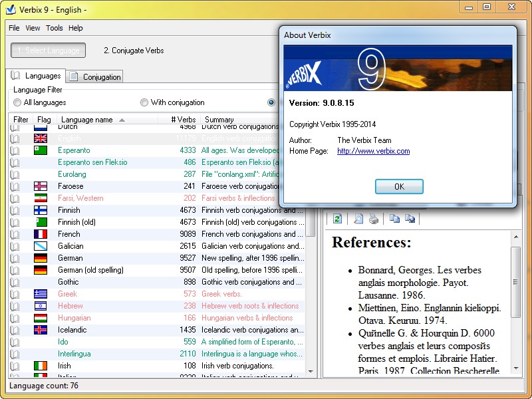532x399 pixels.
Task: Click the green Esperanto flag icon
Action: pos(41,150)
